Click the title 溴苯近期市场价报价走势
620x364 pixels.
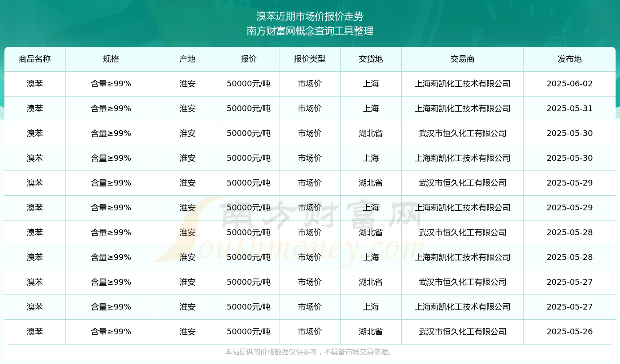coord(310,16)
